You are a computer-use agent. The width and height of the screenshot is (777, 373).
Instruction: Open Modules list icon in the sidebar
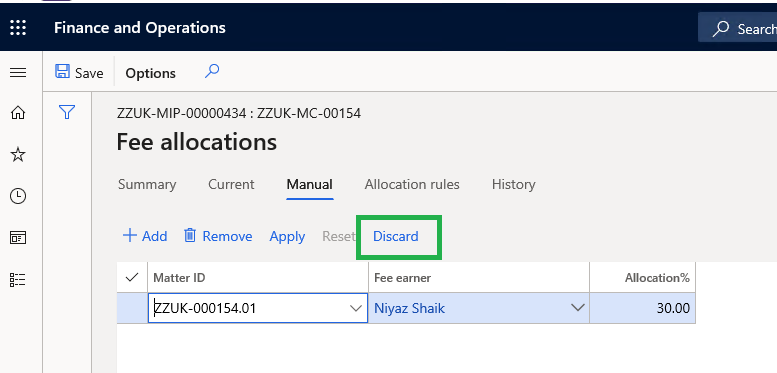pyautogui.click(x=18, y=280)
